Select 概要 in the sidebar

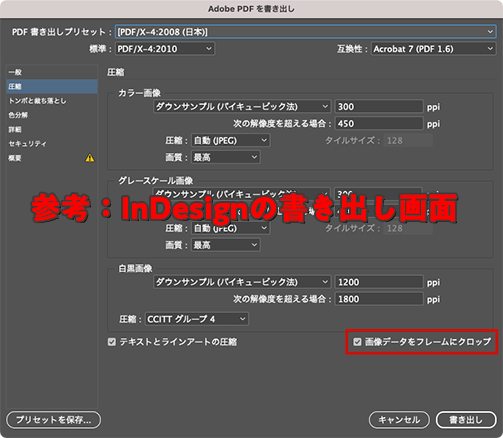pyautogui.click(x=52, y=158)
